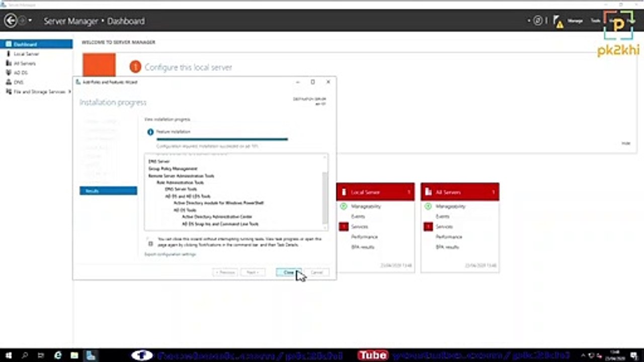Click Active Directory module for Windows PowerShell
The width and height of the screenshot is (644, 362).
(x=218, y=203)
